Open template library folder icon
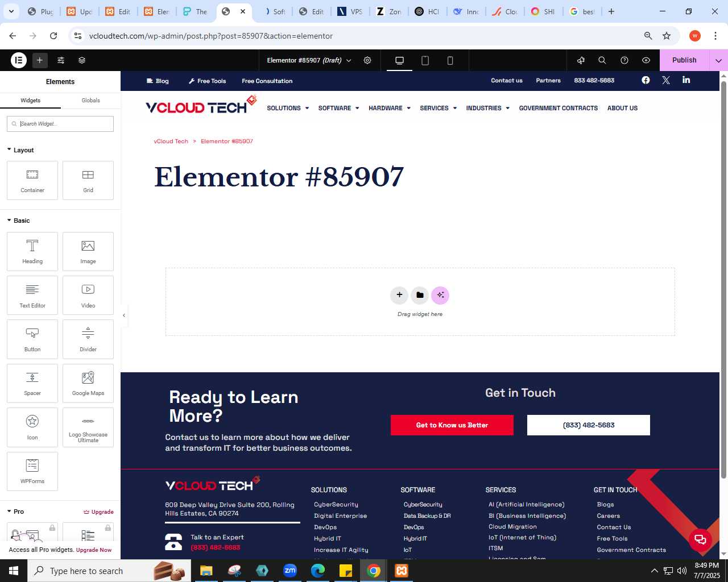The height and width of the screenshot is (582, 728). click(420, 295)
